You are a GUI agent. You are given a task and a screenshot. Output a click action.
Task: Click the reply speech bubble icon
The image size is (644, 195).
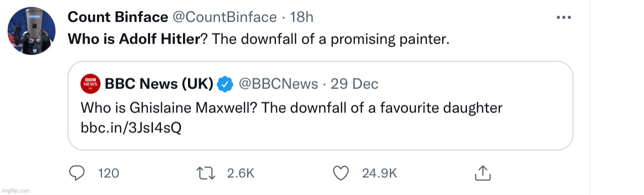click(x=76, y=173)
